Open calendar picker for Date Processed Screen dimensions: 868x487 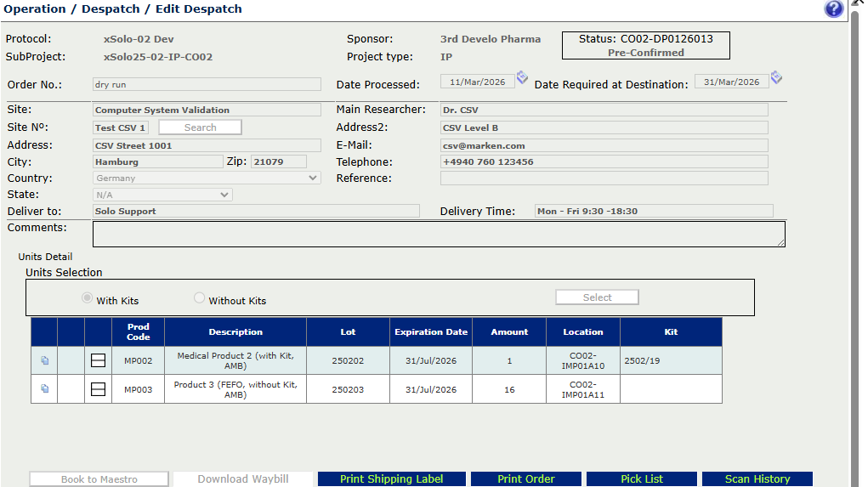tap(522, 78)
